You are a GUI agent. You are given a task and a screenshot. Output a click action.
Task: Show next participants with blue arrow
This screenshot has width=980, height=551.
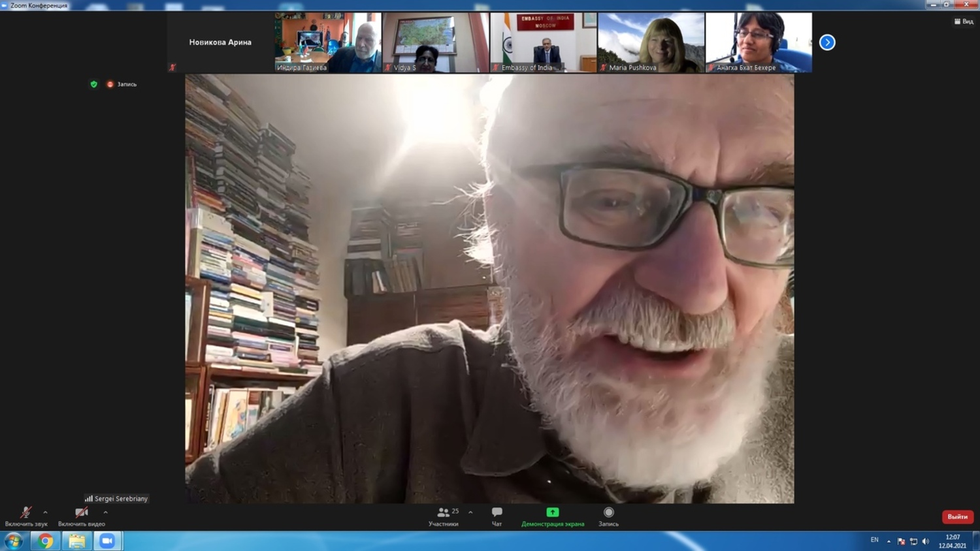[x=827, y=42]
